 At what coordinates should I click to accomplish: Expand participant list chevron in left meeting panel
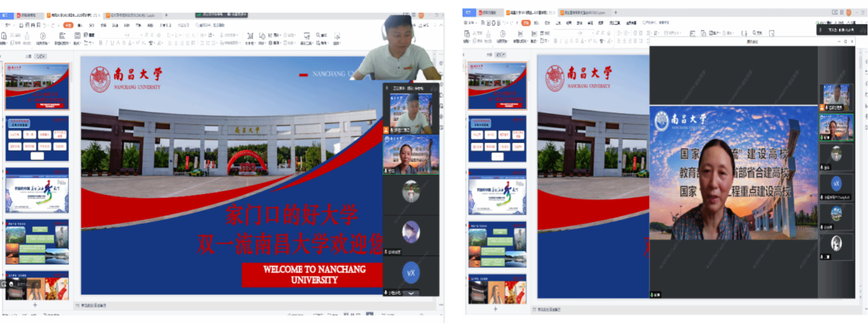411,293
